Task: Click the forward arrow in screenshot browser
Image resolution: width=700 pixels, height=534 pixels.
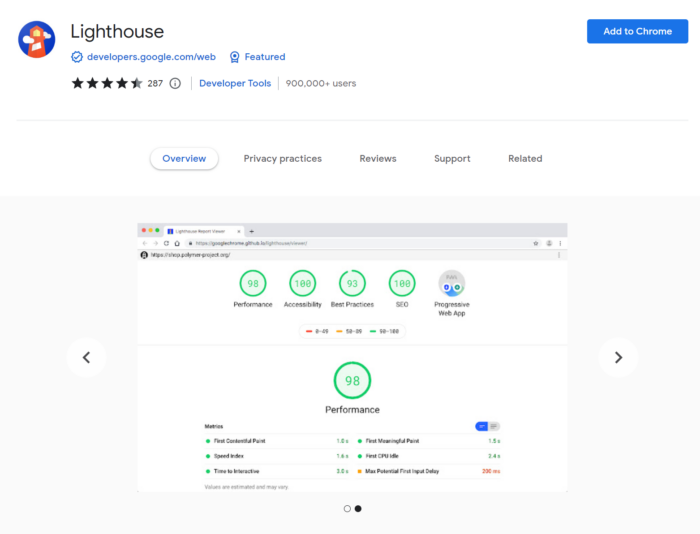Action: [155, 243]
